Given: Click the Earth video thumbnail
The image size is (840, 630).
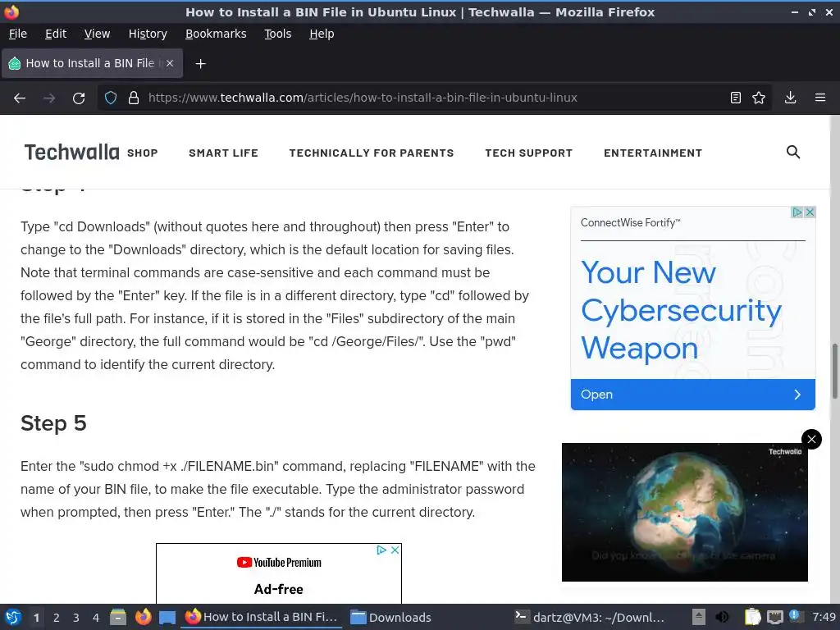Looking at the screenshot, I should pyautogui.click(x=685, y=512).
